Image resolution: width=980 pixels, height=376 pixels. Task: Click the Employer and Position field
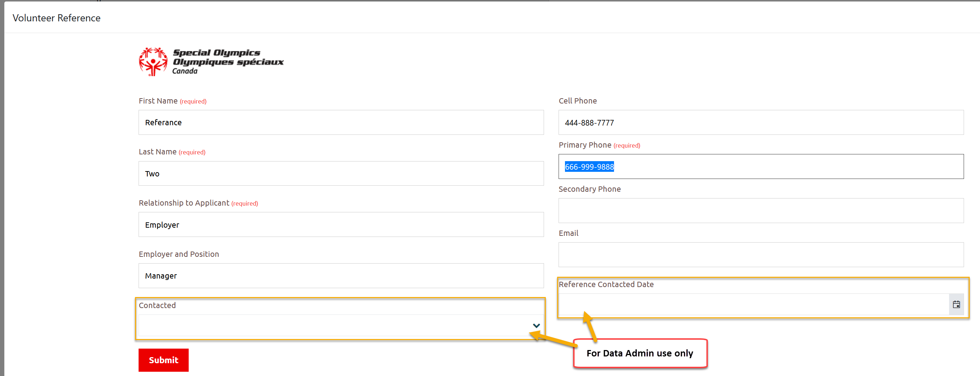point(341,275)
